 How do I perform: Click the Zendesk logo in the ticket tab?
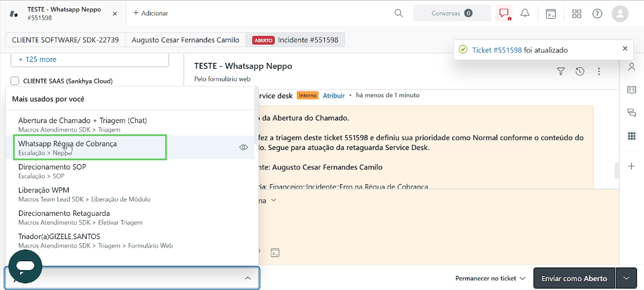point(14,14)
